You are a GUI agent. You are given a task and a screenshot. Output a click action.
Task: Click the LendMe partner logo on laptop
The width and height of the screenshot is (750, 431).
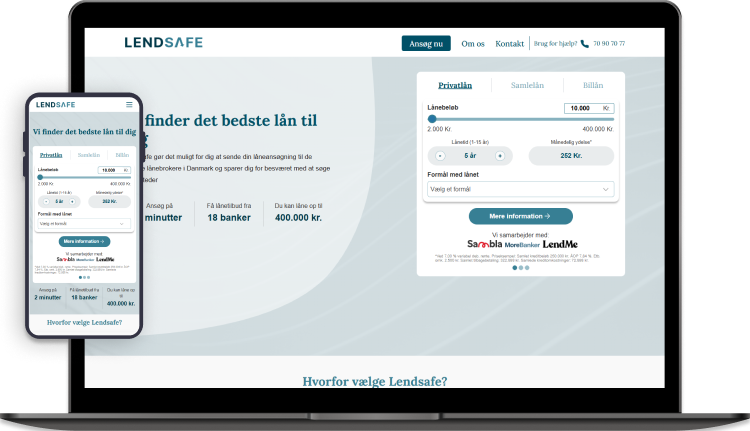point(560,244)
